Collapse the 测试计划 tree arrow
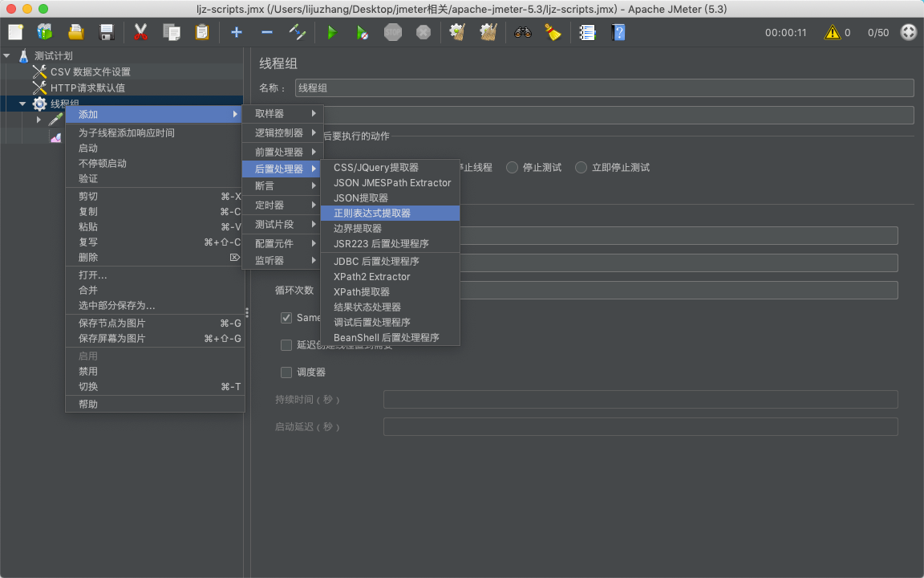This screenshot has width=924, height=578. click(x=7, y=56)
